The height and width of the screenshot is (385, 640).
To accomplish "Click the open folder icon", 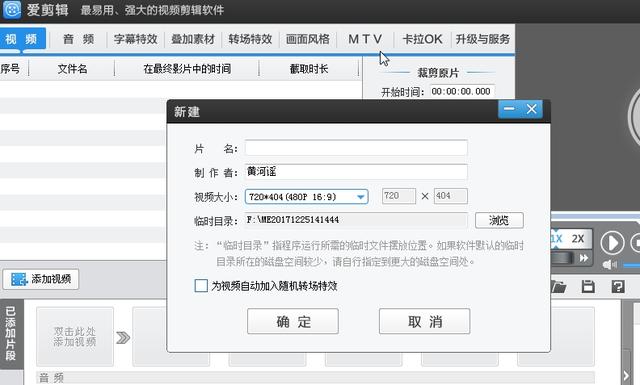I will [558, 287].
